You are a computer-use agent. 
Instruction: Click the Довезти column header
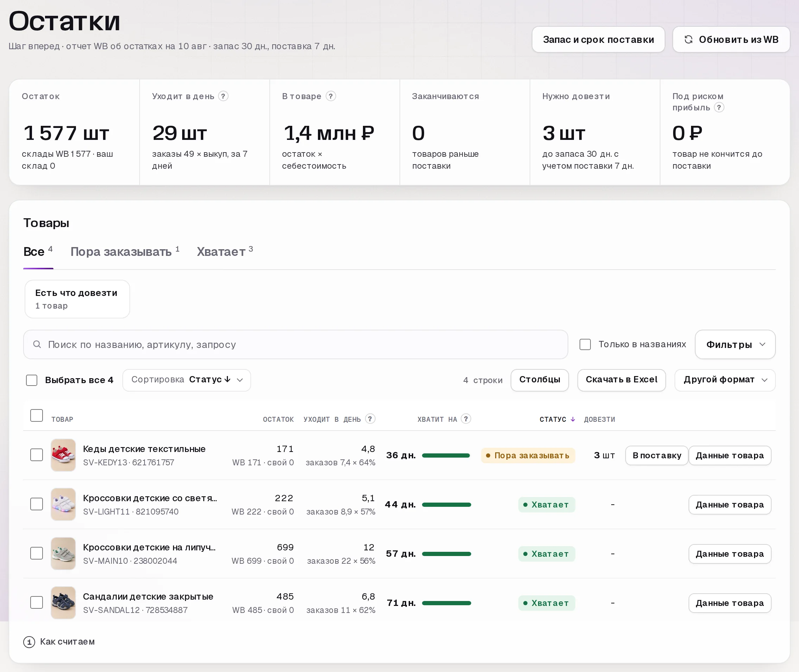599,419
